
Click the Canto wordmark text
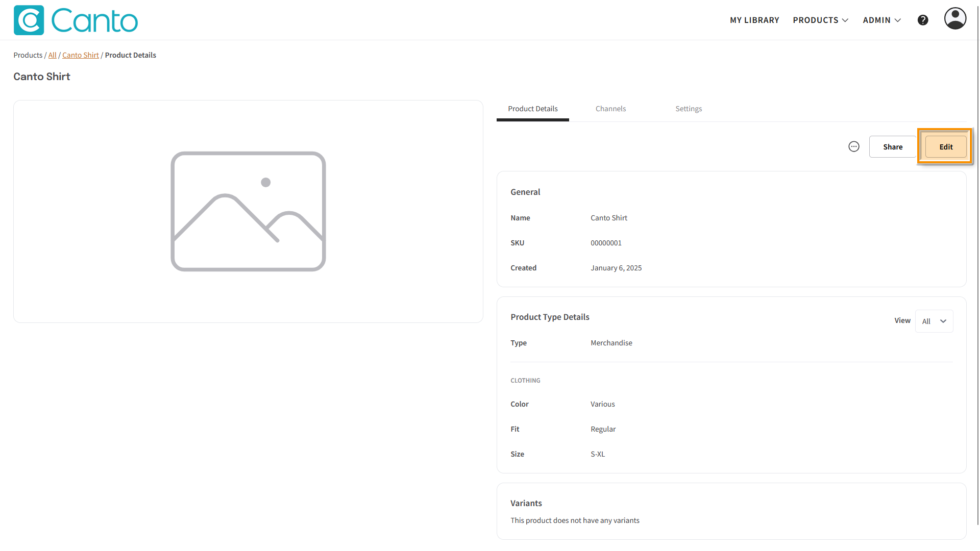(94, 21)
